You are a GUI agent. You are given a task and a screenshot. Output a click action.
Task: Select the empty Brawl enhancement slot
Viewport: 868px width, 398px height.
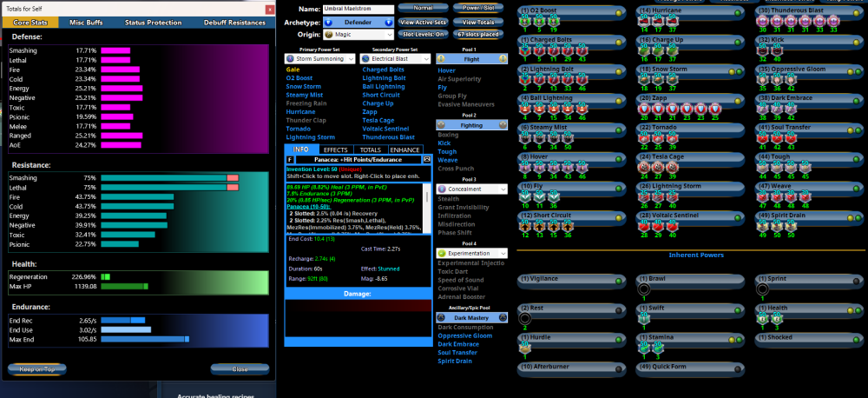pyautogui.click(x=644, y=289)
